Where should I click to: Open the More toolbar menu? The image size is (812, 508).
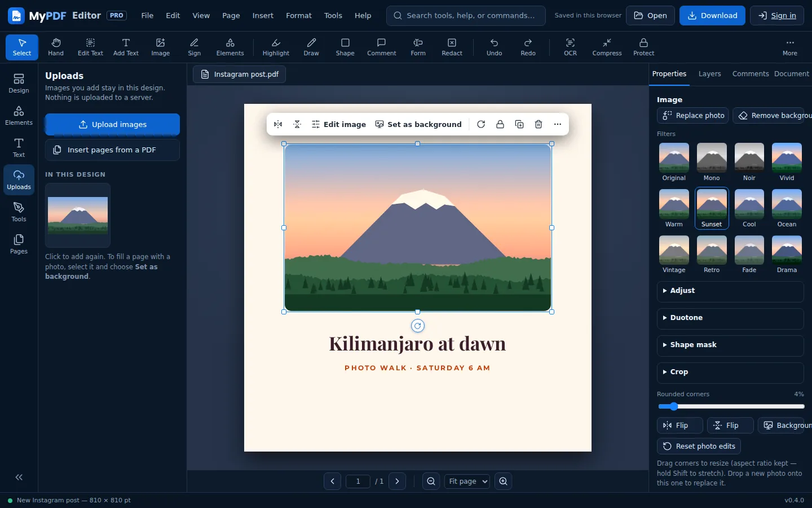click(789, 47)
